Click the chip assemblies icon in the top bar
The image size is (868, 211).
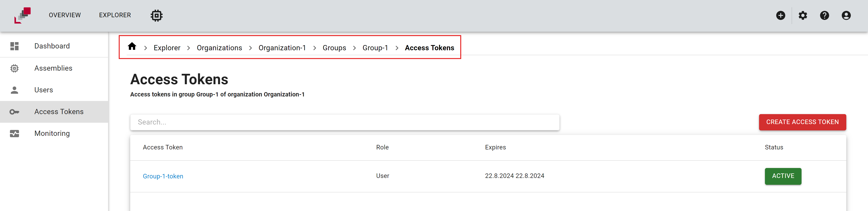[156, 16]
